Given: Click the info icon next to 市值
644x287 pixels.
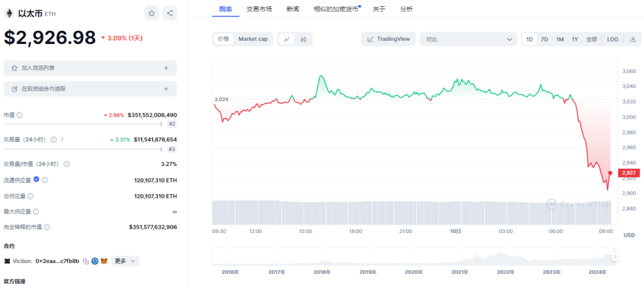Looking at the screenshot, I should (x=19, y=116).
